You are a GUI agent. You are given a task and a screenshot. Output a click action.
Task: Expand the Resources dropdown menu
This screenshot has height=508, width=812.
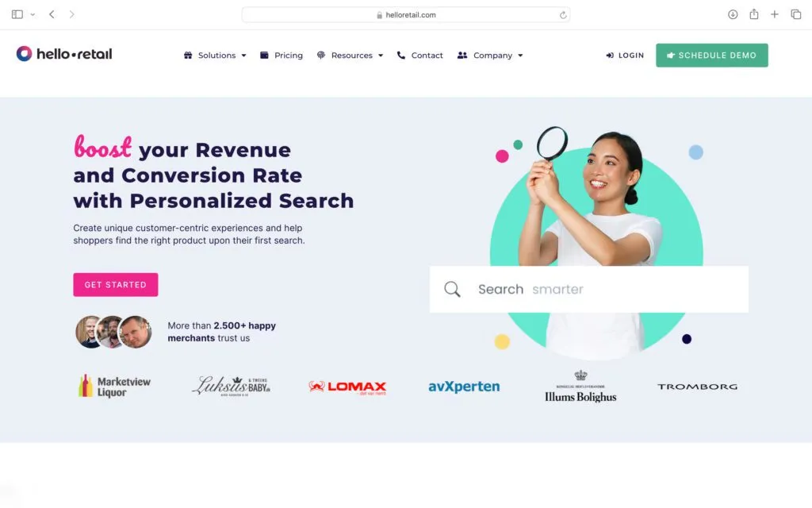click(x=350, y=56)
